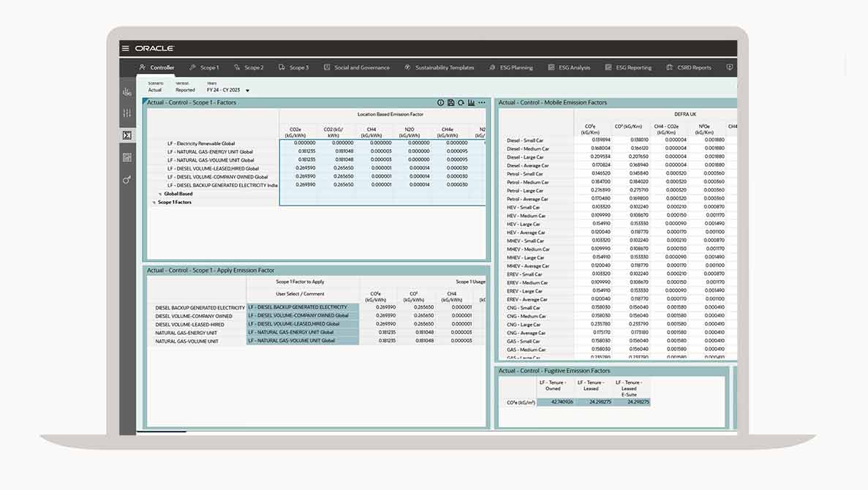Collapse the Global Based tree row
This screenshot has height=490, width=868.
(x=160, y=194)
